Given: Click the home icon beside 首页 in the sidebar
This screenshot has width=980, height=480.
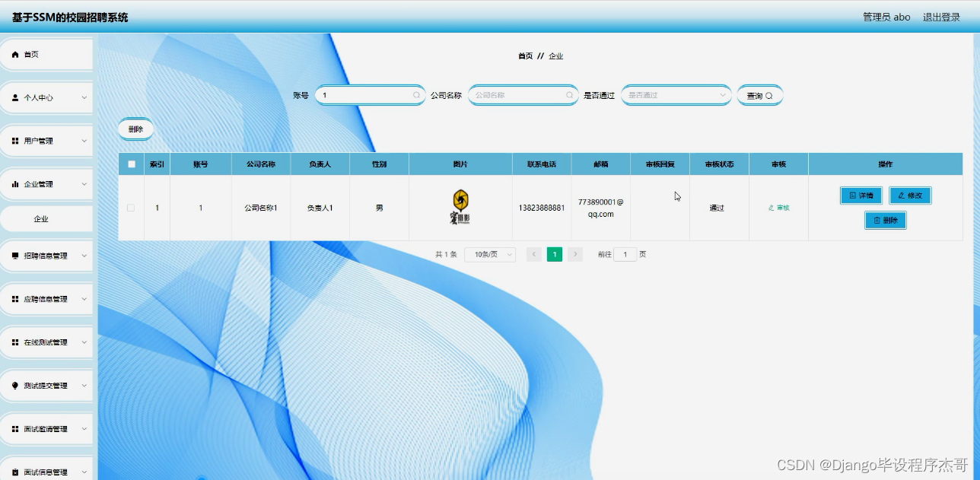Looking at the screenshot, I should tap(15, 55).
